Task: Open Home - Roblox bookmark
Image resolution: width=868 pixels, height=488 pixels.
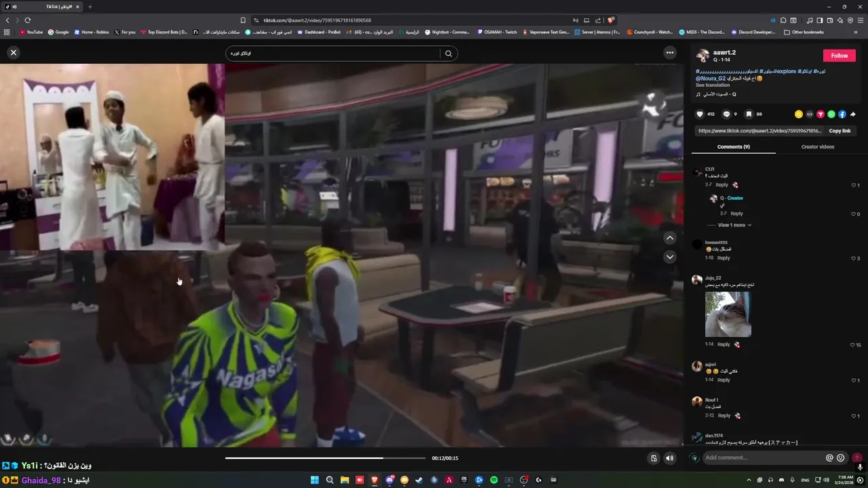Action: click(x=91, y=32)
